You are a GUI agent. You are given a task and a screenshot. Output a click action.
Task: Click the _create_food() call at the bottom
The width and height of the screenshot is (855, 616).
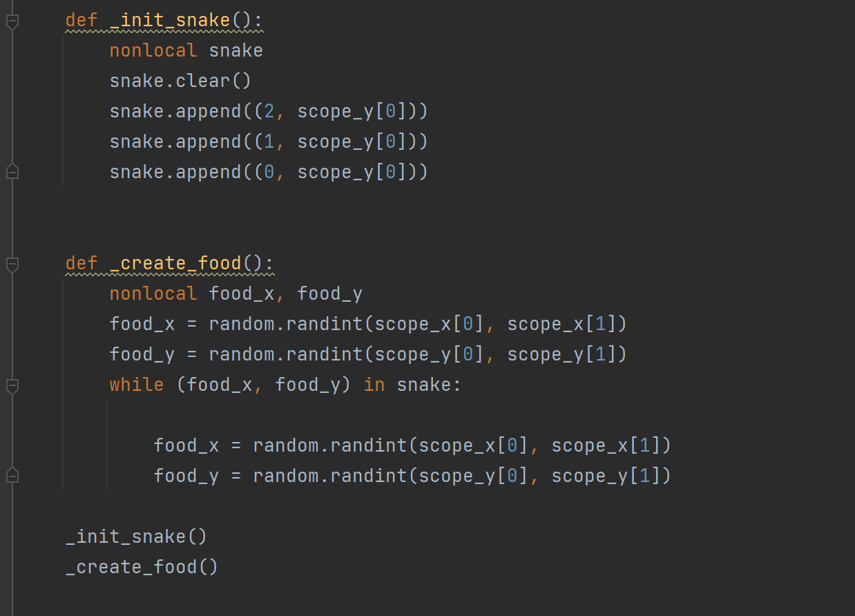coord(142,567)
